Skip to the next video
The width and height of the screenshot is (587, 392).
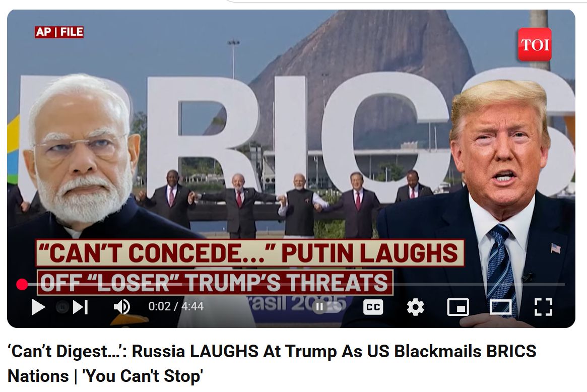(81, 307)
